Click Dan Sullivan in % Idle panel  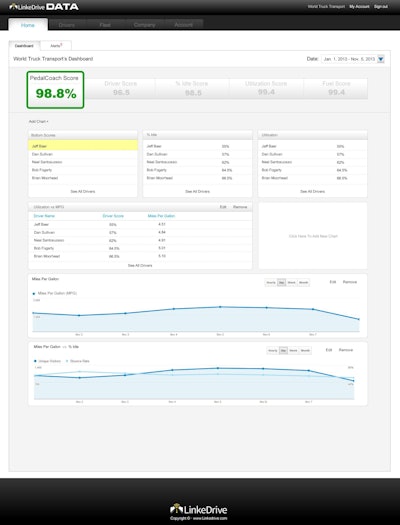pyautogui.click(x=157, y=154)
